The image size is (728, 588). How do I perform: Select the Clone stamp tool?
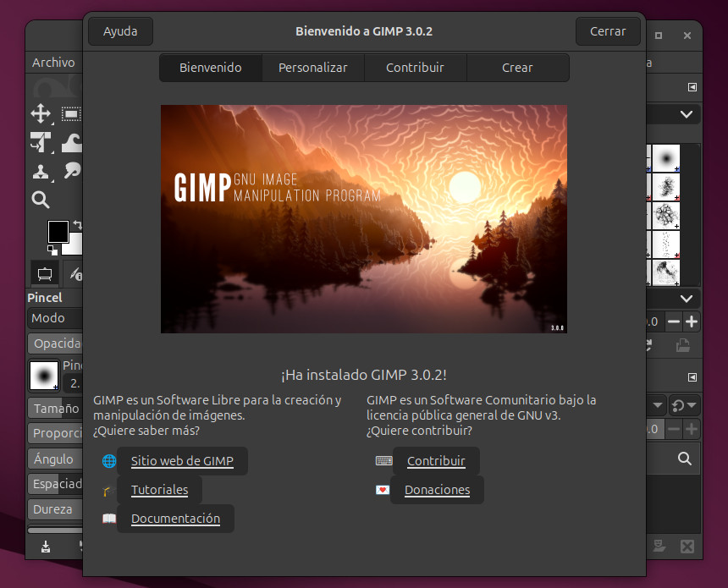coord(41,172)
